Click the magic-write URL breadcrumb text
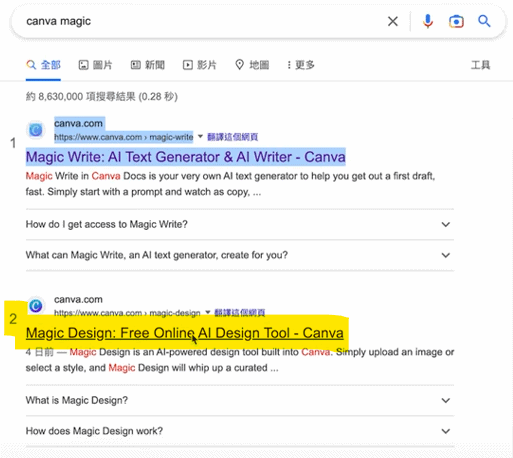This screenshot has width=513, height=458. [124, 137]
